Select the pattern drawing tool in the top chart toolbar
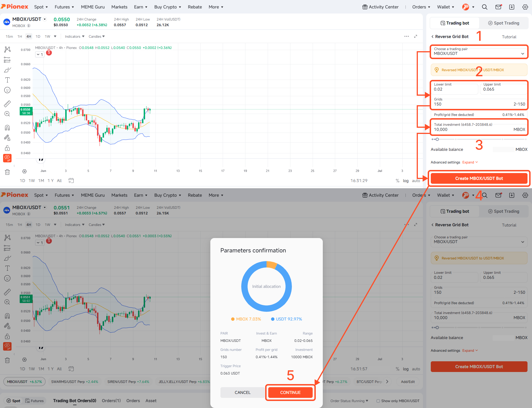 pyautogui.click(x=7, y=50)
